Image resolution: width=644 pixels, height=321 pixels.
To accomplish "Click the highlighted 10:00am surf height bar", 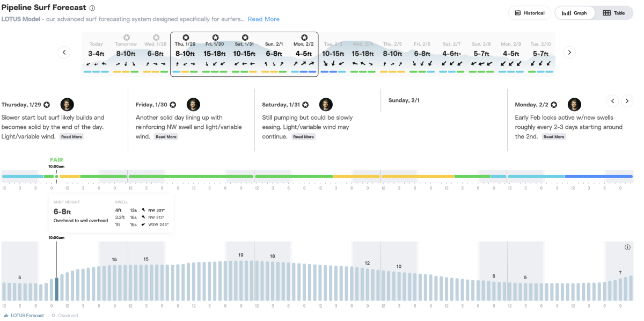I will [x=56, y=289].
